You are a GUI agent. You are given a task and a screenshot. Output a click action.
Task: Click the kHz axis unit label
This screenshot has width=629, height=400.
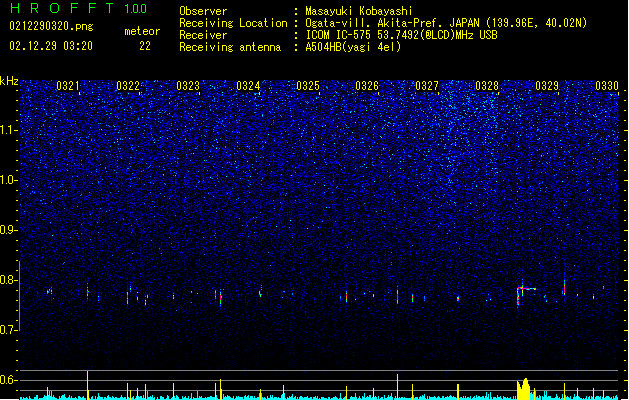[x=9, y=81]
